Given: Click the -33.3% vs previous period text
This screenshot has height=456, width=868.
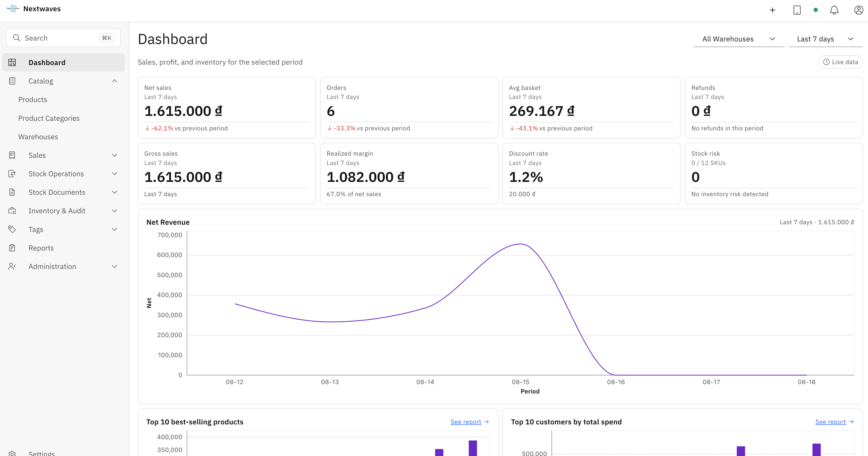Looking at the screenshot, I should [369, 128].
